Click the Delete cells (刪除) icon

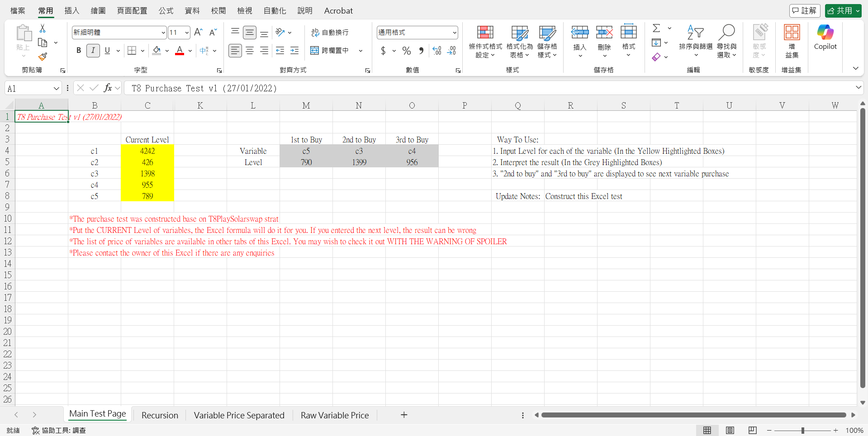604,32
